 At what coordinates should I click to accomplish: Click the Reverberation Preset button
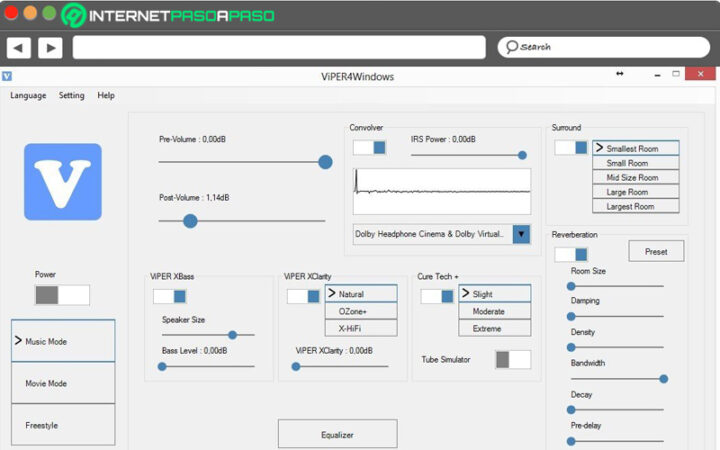pyautogui.click(x=656, y=251)
